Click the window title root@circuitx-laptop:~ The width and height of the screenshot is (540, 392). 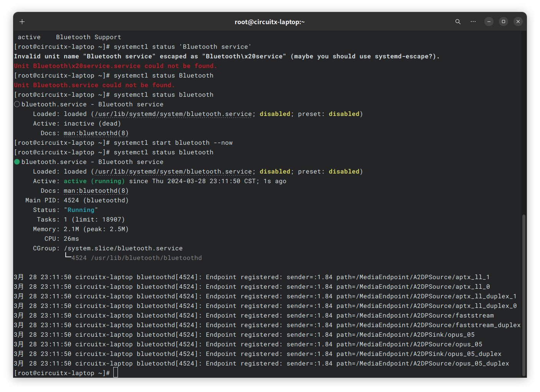point(270,22)
